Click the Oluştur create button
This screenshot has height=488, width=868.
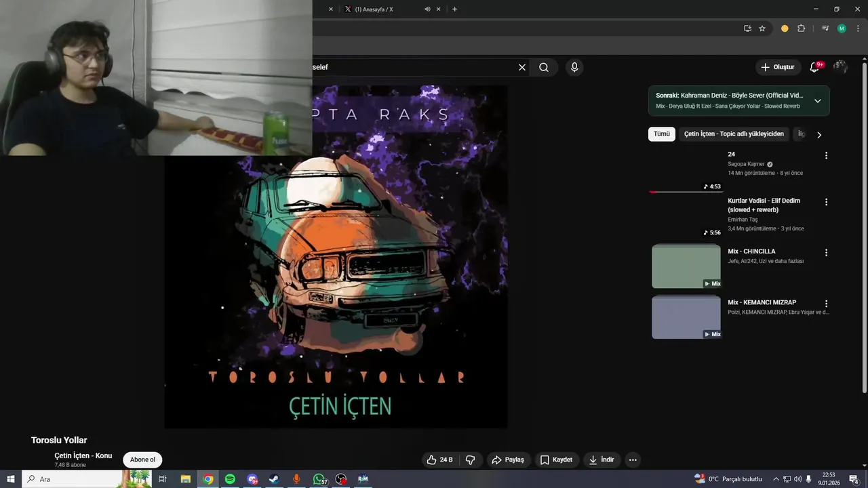(x=778, y=67)
